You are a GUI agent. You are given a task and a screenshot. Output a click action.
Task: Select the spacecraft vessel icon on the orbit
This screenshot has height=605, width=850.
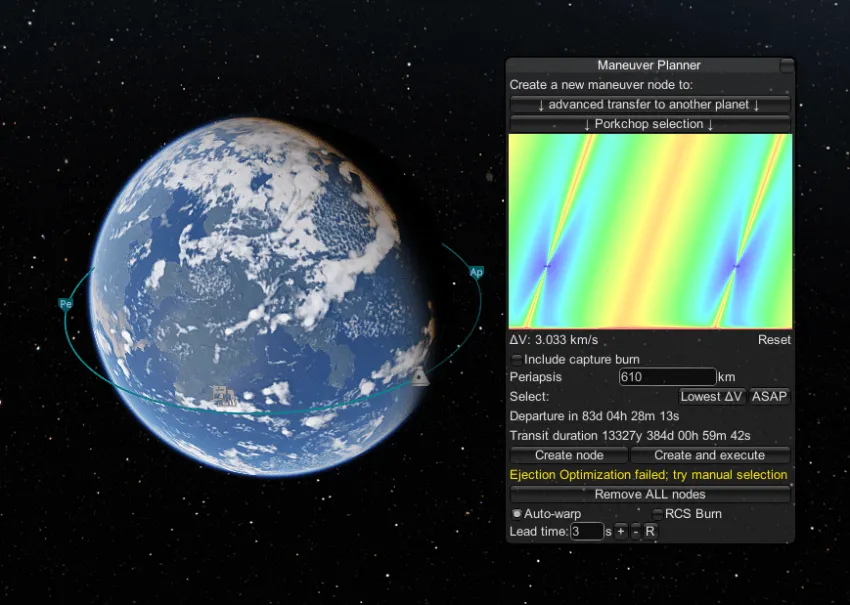[419, 376]
